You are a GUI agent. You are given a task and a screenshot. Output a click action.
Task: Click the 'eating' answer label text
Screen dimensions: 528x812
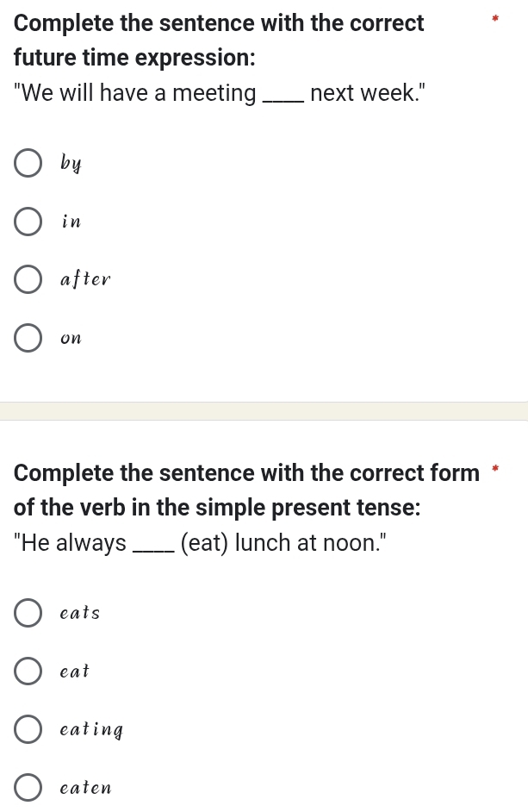92,730
